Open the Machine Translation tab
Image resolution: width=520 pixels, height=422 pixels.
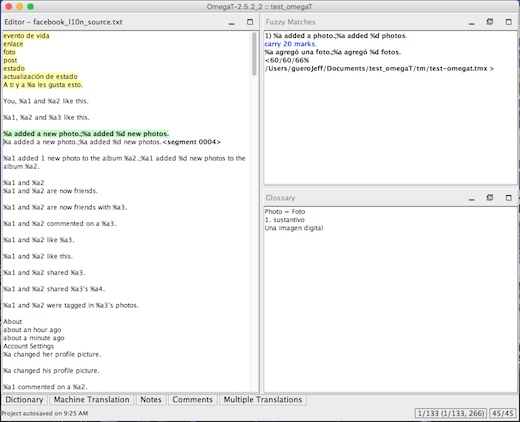(91, 400)
